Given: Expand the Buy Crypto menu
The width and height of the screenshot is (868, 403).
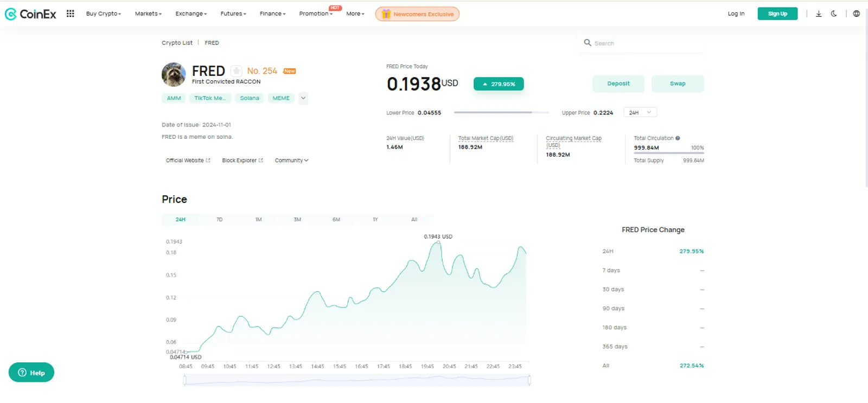Looking at the screenshot, I should tap(104, 14).
